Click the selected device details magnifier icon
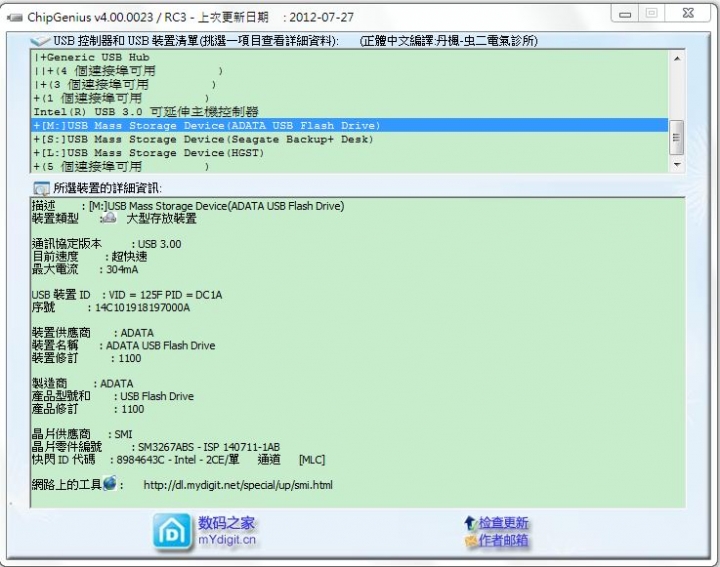The image size is (720, 567). coord(41,188)
